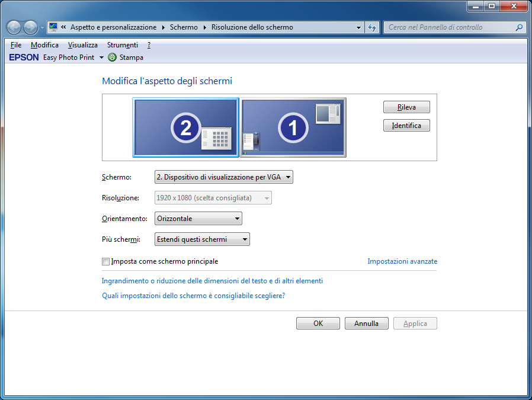Click the search magnifier icon
Screen dimensions: 532x400
click(519, 27)
